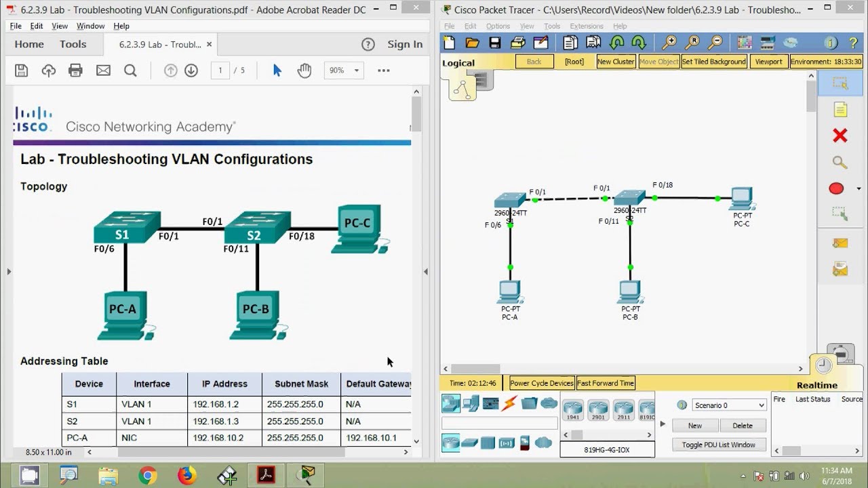Choose Switches device subcategory
This screenshot has height=488, width=868.
tap(469, 443)
